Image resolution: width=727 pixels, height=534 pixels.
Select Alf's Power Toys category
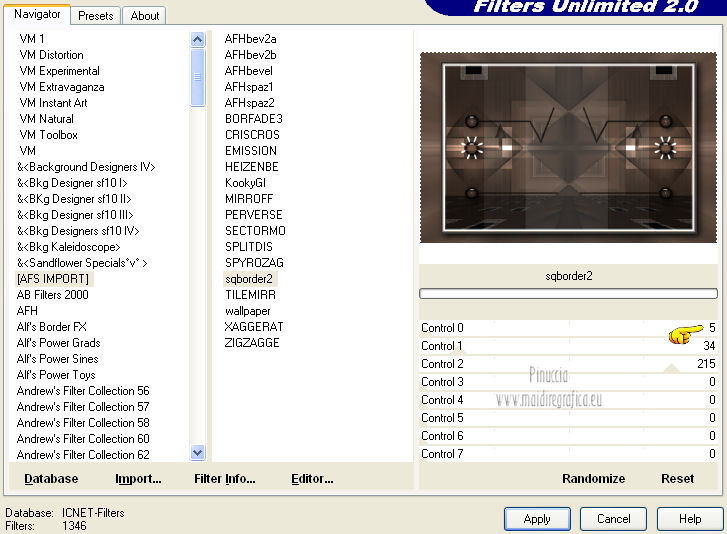[x=56, y=375]
